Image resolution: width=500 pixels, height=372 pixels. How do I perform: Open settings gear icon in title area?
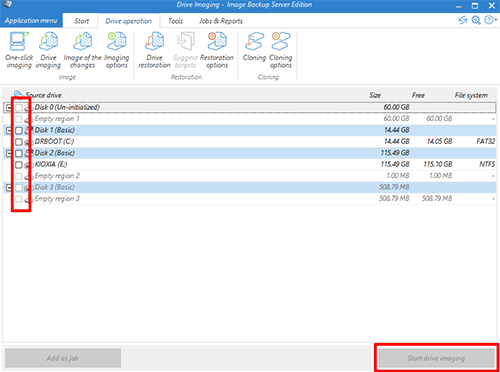point(476,20)
